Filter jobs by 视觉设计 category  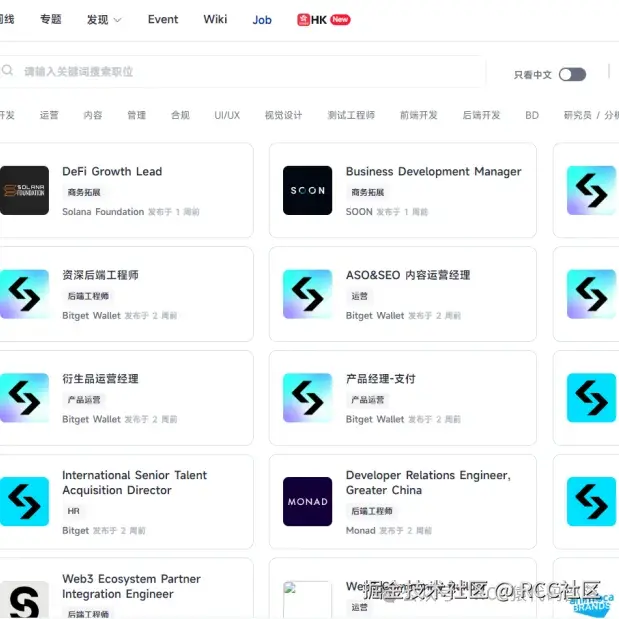[283, 115]
